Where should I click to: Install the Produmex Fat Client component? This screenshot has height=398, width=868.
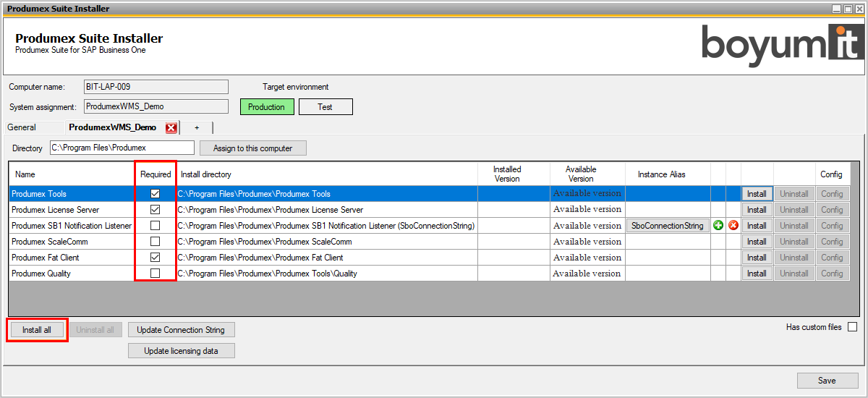(757, 258)
